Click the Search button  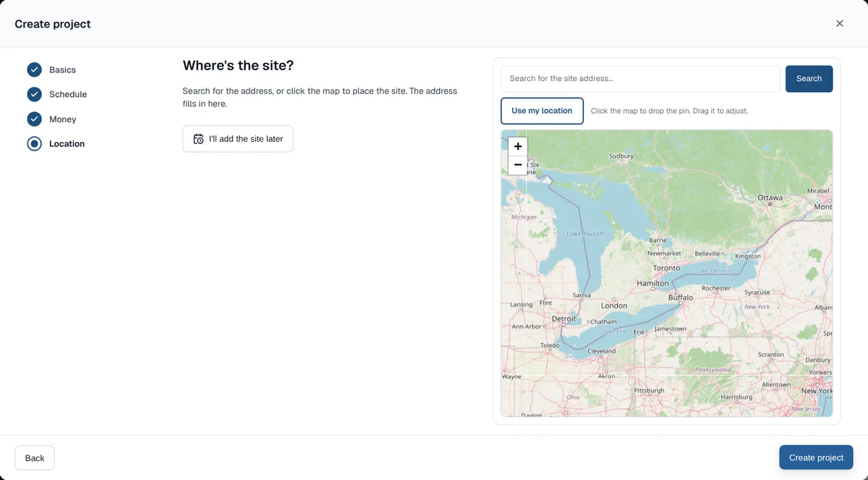point(809,79)
